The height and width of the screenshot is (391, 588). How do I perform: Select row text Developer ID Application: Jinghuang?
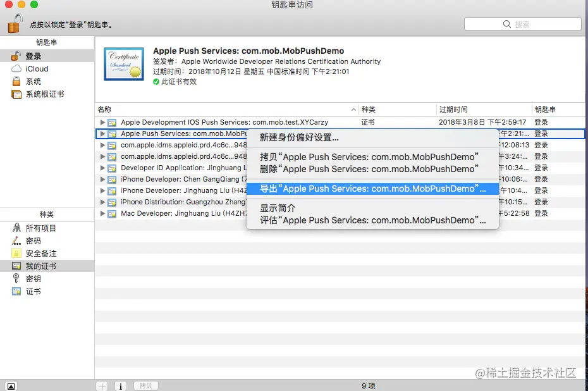[x=184, y=168]
